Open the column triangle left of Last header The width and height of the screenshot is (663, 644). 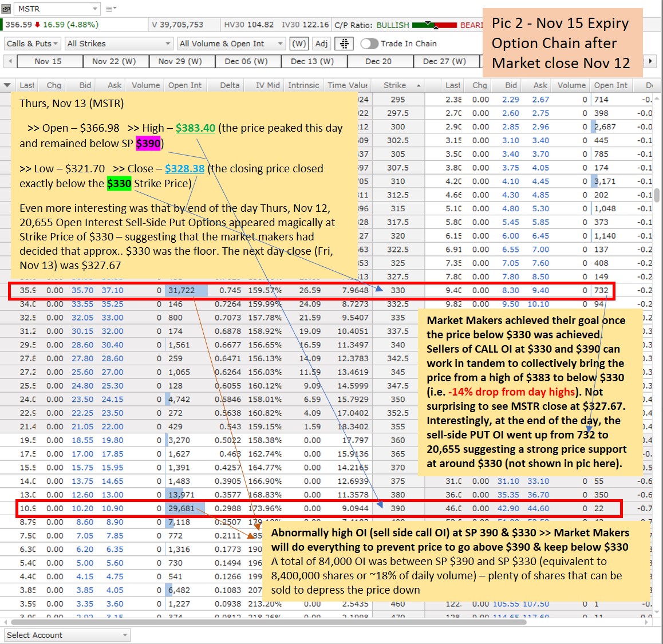pos(7,85)
